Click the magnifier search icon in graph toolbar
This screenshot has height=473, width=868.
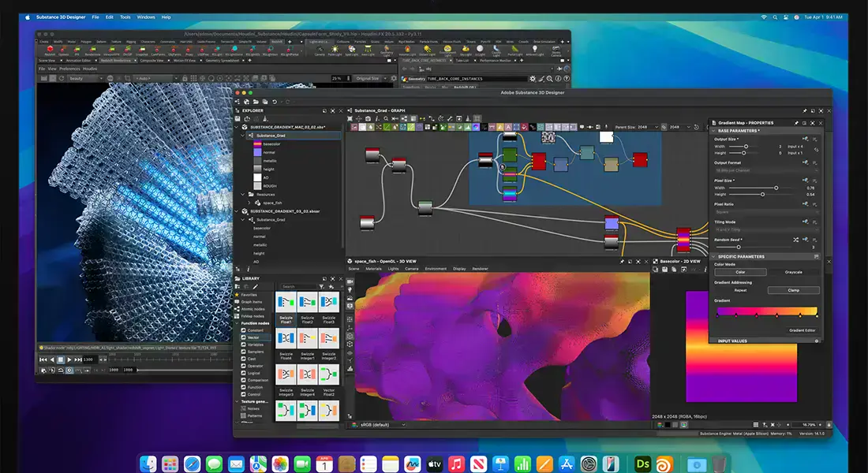[386, 119]
